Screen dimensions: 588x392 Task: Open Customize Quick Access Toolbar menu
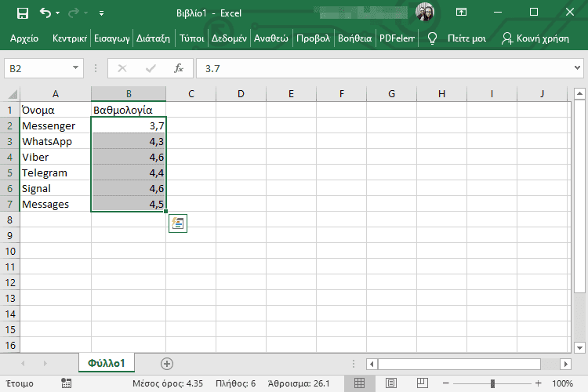pyautogui.click(x=101, y=13)
